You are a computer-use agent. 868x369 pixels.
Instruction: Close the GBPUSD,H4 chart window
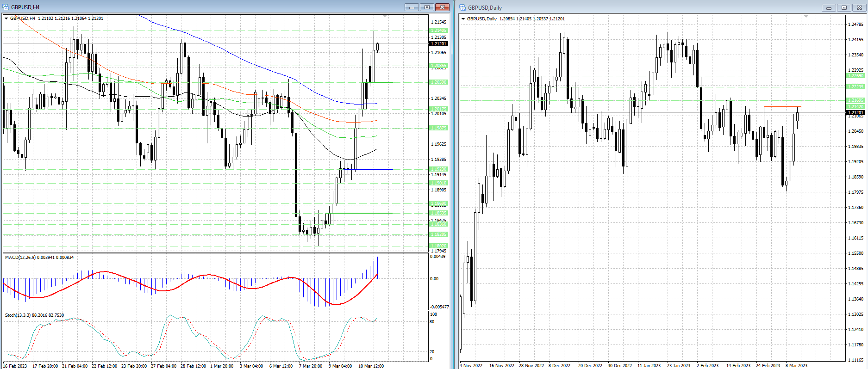click(x=442, y=7)
